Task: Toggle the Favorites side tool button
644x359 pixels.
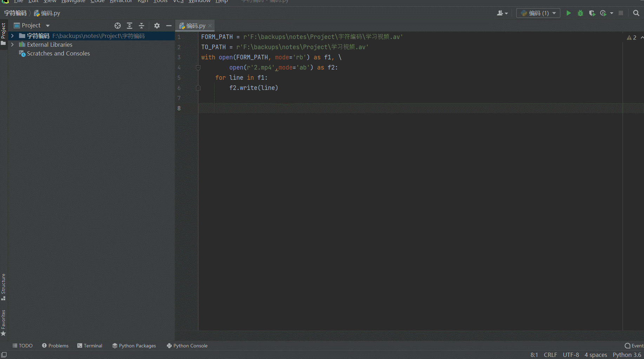Action: click(4, 323)
